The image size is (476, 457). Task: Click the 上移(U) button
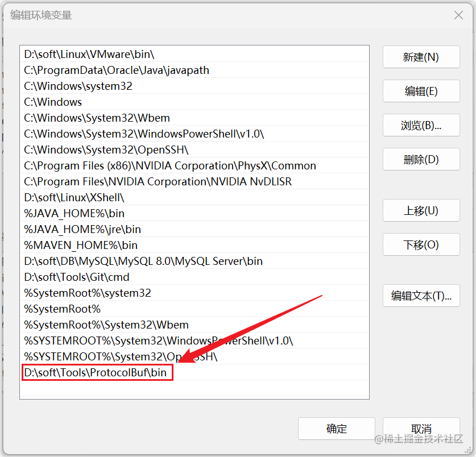tap(421, 210)
